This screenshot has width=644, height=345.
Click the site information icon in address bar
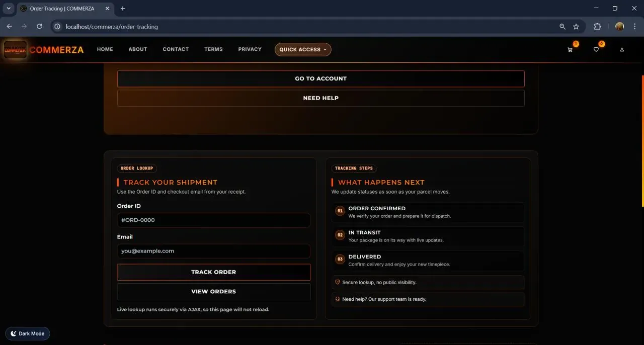[x=57, y=27]
